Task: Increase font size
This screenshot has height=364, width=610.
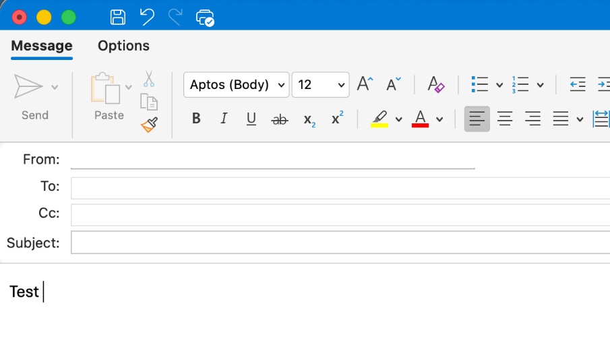Action: click(365, 84)
